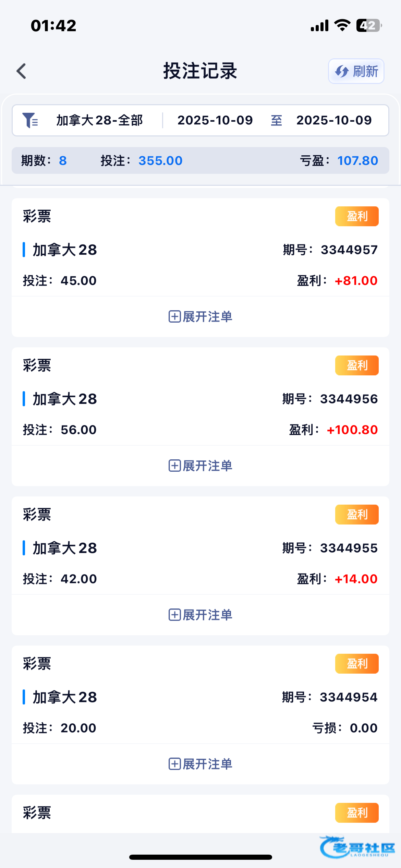Open the filter funnel icon
The height and width of the screenshot is (868, 401).
(x=30, y=120)
